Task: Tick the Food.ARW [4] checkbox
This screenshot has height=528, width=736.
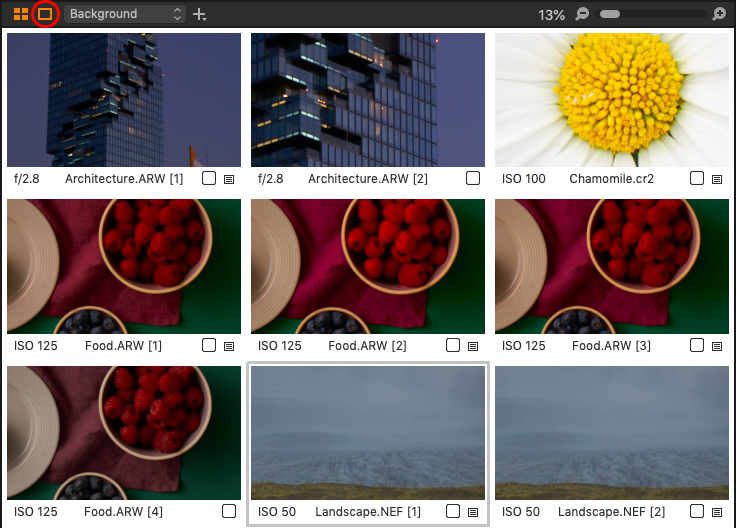Action: pos(229,511)
